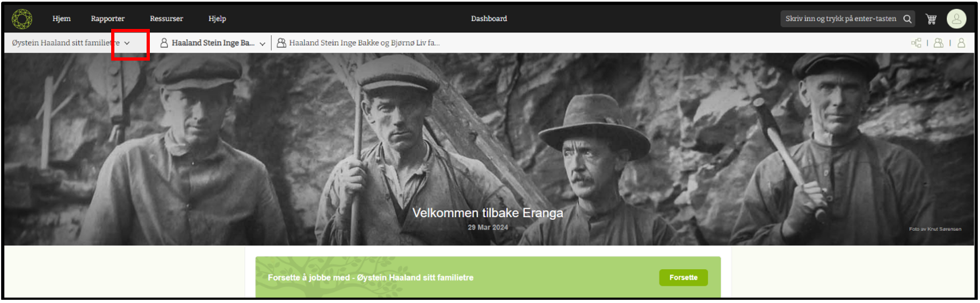Image resolution: width=980 pixels, height=303 pixels.
Task: Open the Ressurser menu
Action: point(166,19)
